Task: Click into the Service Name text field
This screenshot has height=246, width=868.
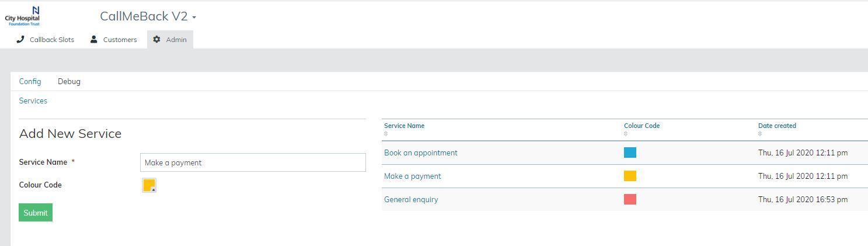Action: (x=253, y=162)
